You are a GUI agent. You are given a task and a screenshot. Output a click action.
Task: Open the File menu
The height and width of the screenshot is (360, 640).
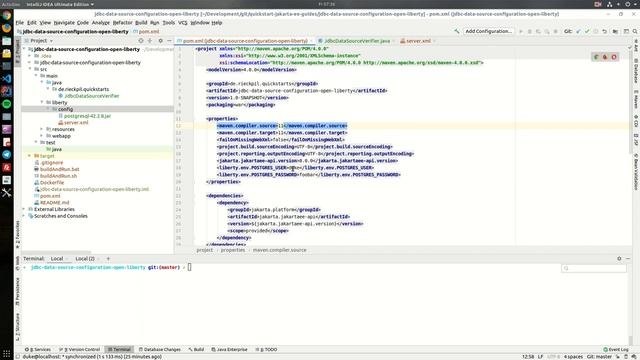coord(20,22)
